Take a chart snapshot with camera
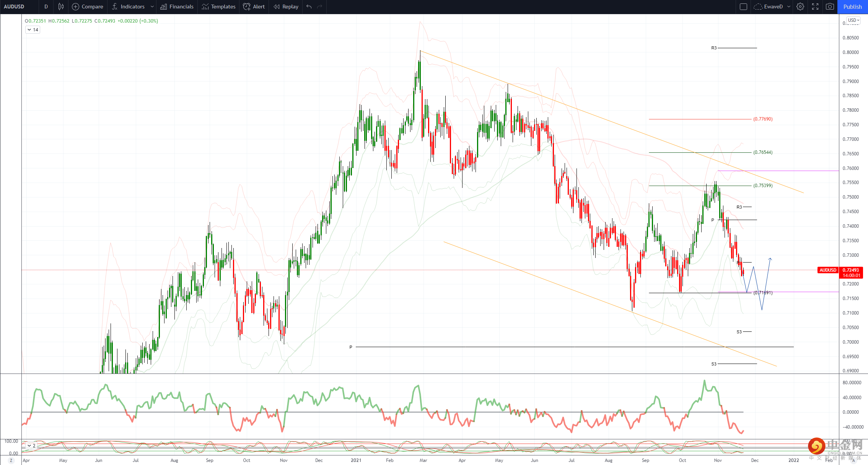This screenshot has width=868, height=465. click(830, 7)
